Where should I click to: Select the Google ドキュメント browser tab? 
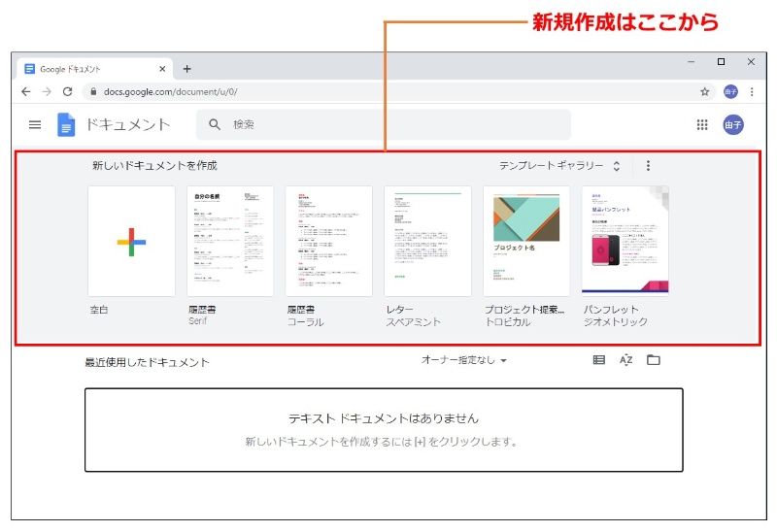pos(92,69)
